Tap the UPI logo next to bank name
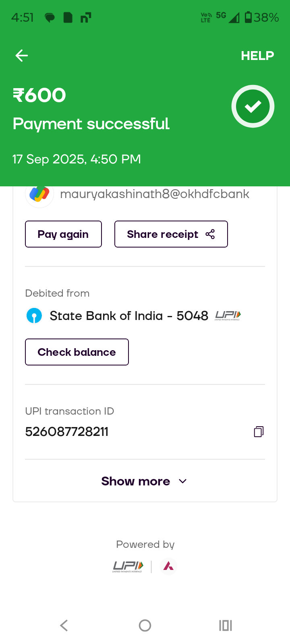 [228, 316]
